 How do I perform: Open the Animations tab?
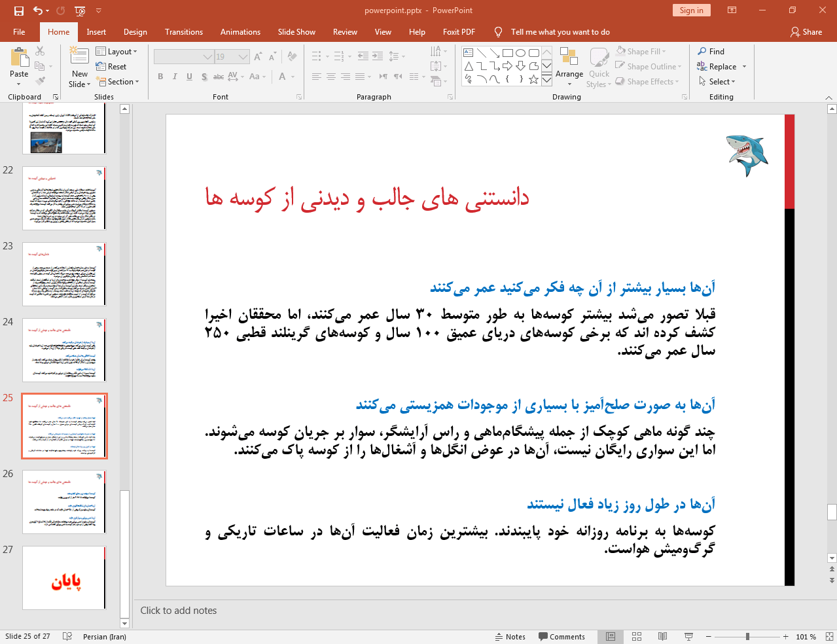[240, 31]
